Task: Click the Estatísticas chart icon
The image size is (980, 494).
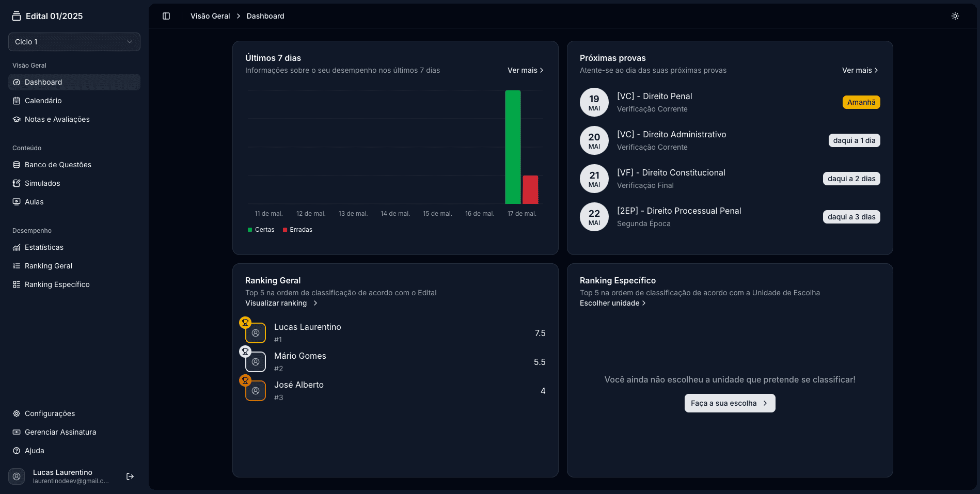Action: (x=17, y=247)
